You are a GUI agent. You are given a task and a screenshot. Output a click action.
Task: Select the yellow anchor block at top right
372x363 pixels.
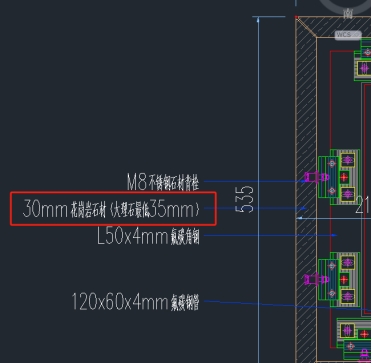364,68
